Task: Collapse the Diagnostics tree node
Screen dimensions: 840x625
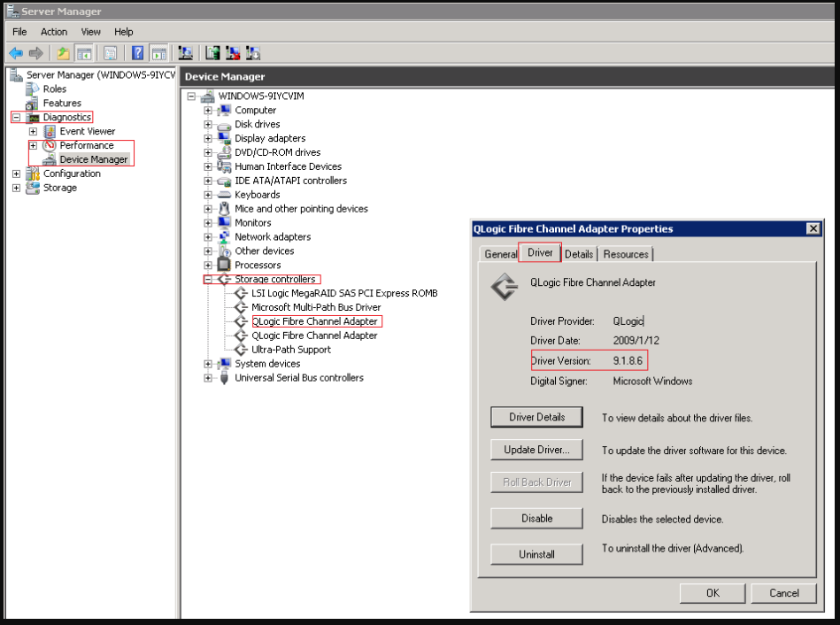Action: point(17,117)
